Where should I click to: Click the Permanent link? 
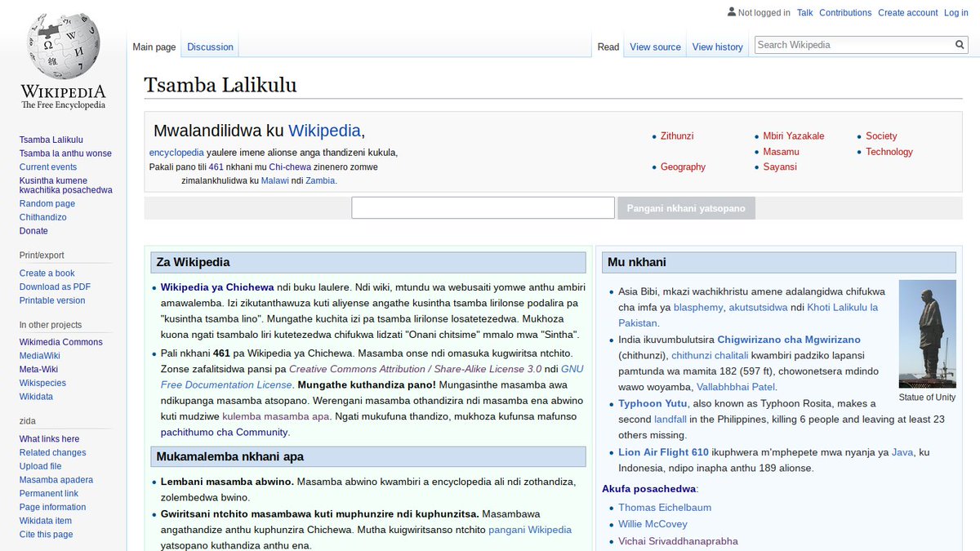click(x=49, y=494)
